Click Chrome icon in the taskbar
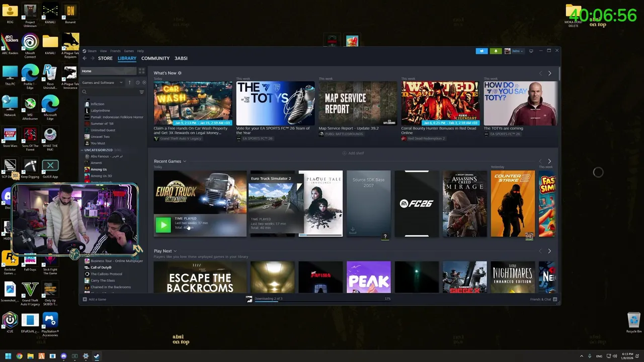Viewport: 644px width, 362px height. pos(19,356)
